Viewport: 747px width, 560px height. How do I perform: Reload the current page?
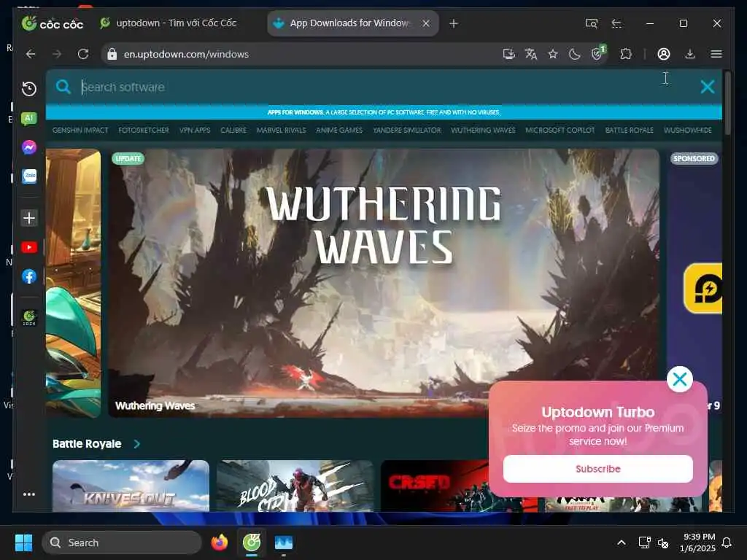(83, 54)
